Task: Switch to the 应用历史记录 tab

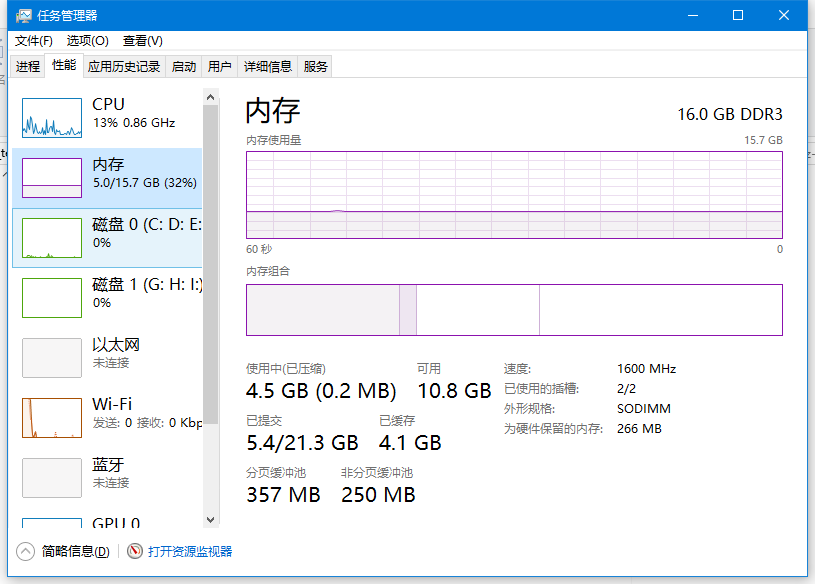Action: click(124, 67)
